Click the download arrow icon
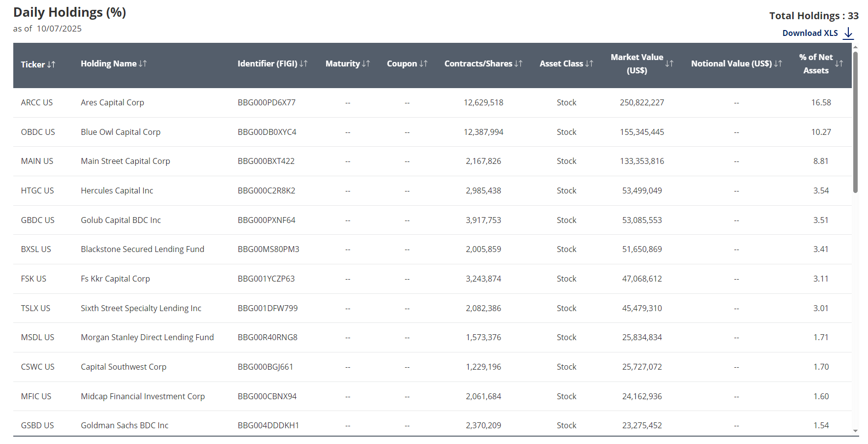 tap(848, 33)
